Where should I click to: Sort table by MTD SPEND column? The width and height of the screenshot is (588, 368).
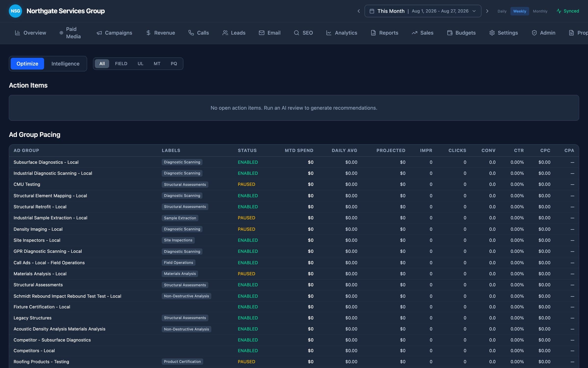[299, 150]
